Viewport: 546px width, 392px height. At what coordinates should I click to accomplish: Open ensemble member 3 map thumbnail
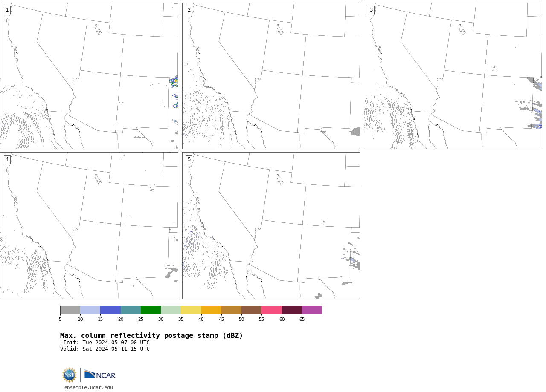click(453, 76)
